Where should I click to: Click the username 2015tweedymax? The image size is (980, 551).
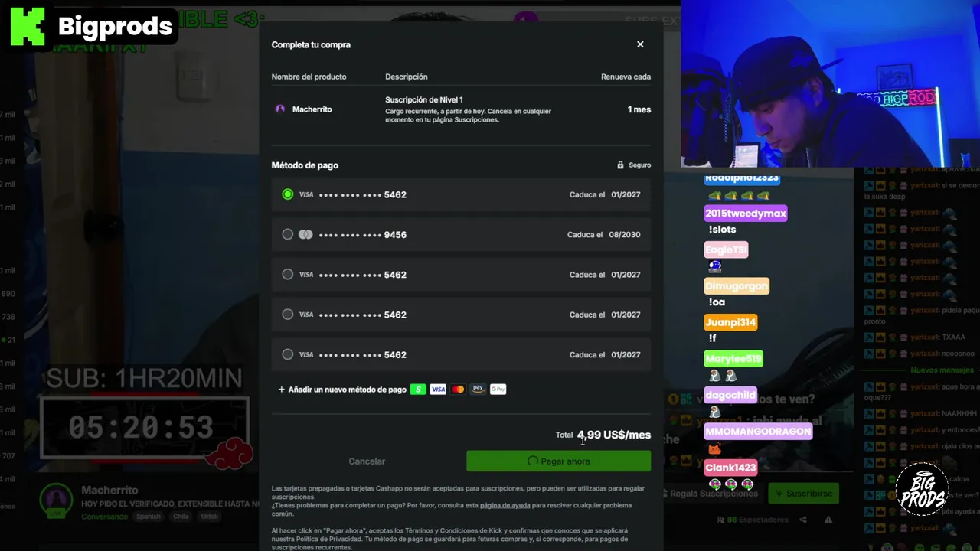[x=746, y=214]
